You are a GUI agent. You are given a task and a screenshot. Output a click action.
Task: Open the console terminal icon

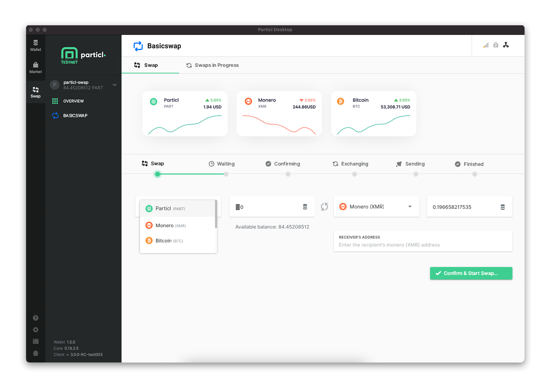click(36, 341)
